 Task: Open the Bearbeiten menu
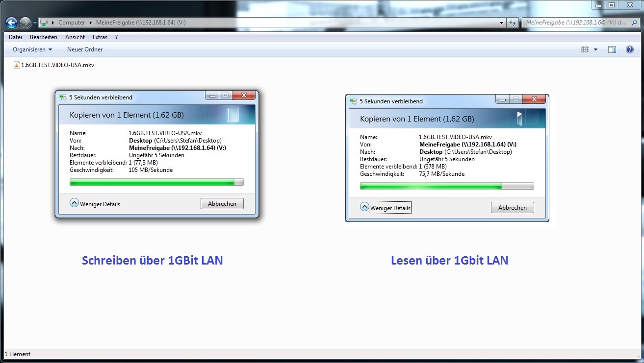tap(44, 37)
